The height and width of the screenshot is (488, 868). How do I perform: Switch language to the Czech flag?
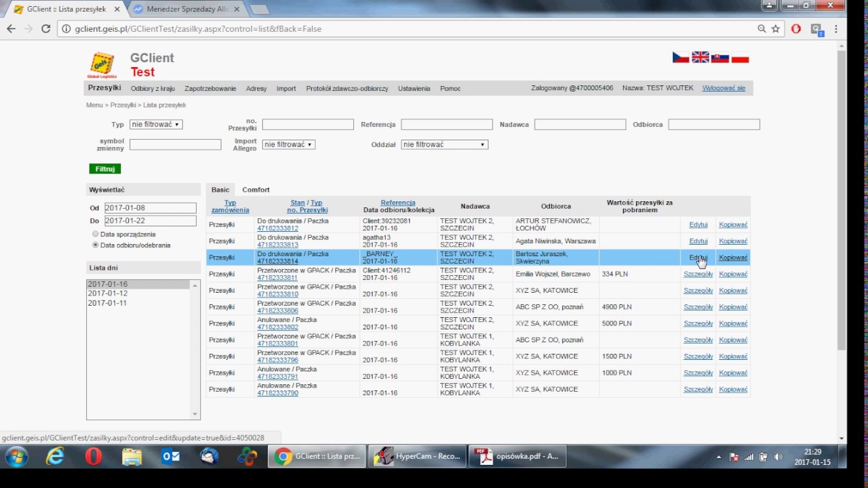point(681,58)
